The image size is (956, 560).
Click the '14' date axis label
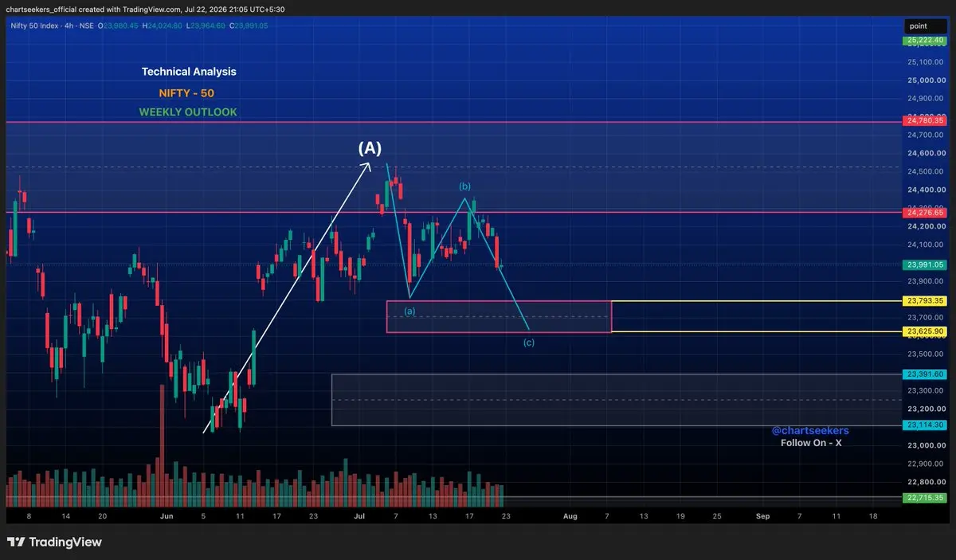tap(65, 517)
